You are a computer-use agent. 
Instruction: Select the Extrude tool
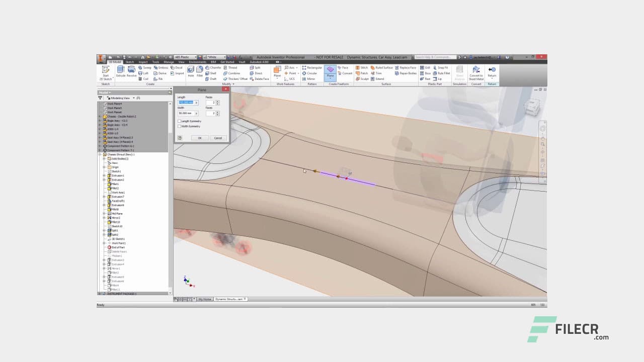click(x=122, y=71)
